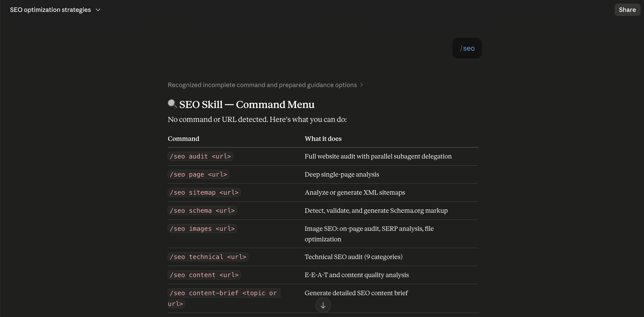This screenshot has width=644, height=317.
Task: Click the Command column header
Action: [x=183, y=139]
